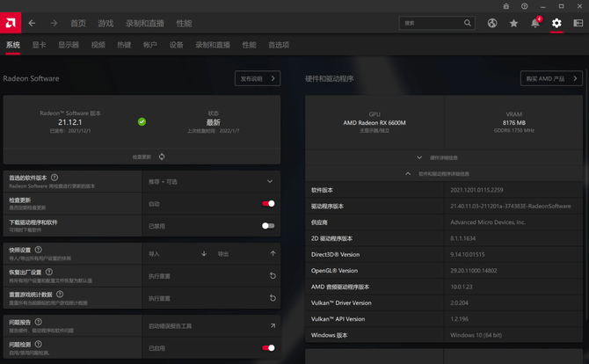Image resolution: width=589 pixels, height=364 pixels.
Task: Click the 发布说明 button
Action: click(257, 78)
